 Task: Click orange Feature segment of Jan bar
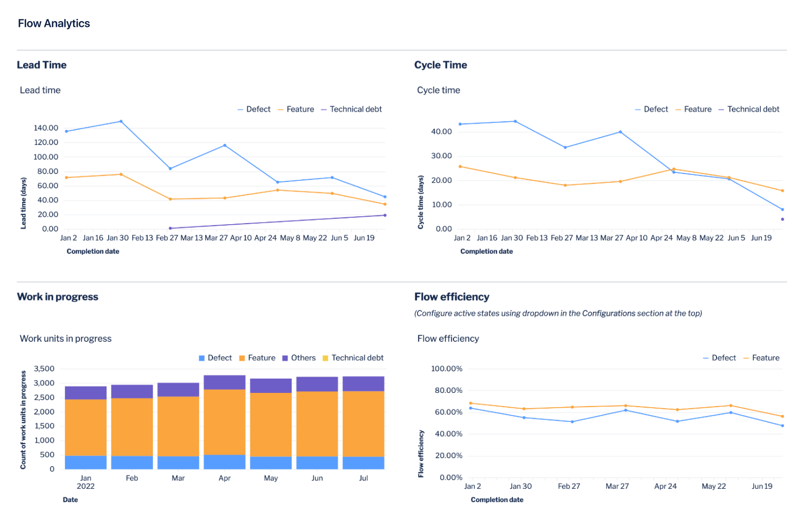click(x=85, y=427)
